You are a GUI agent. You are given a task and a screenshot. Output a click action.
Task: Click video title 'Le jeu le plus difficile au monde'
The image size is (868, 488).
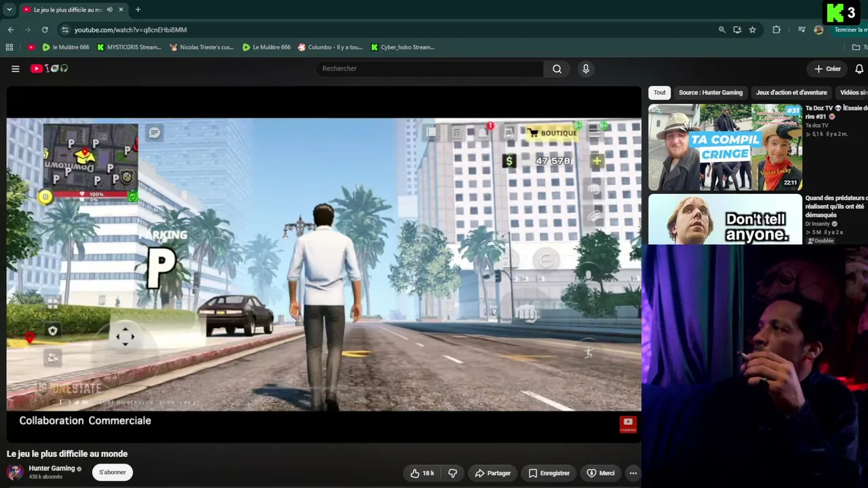click(67, 454)
